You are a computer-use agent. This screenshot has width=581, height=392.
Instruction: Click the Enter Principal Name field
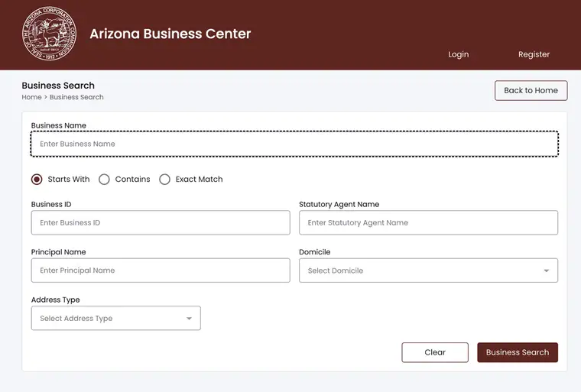click(161, 271)
